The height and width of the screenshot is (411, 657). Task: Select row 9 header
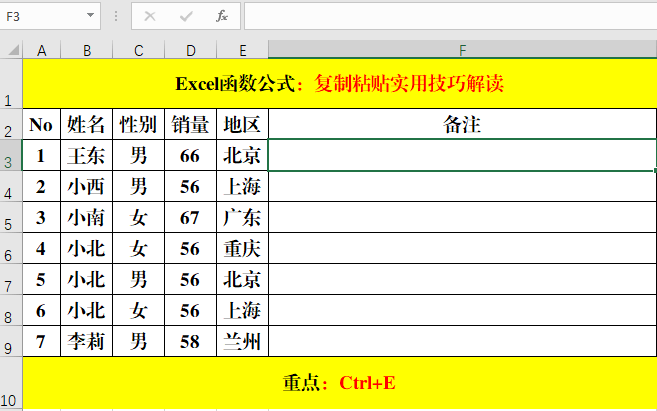[x=11, y=341]
